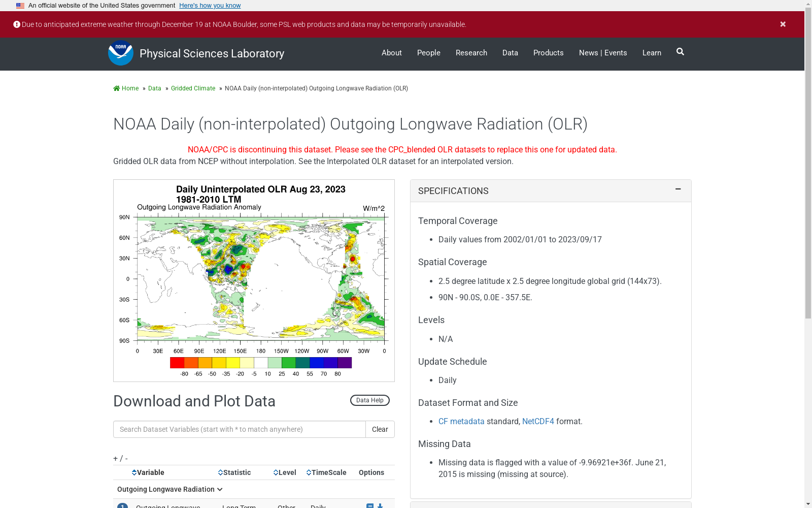
Task: Click the Options column header
Action: 371,472
